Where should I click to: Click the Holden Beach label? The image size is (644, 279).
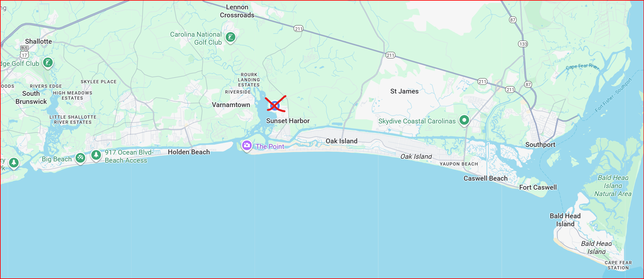coord(189,152)
